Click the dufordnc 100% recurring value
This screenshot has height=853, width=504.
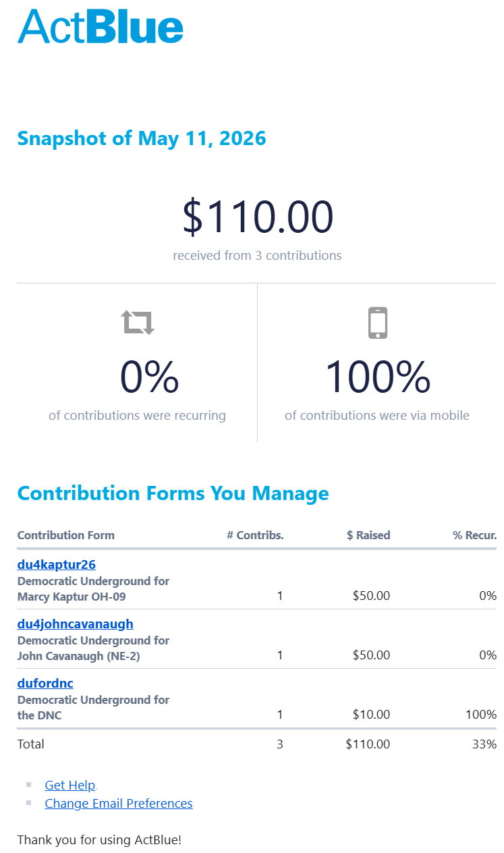tap(481, 715)
